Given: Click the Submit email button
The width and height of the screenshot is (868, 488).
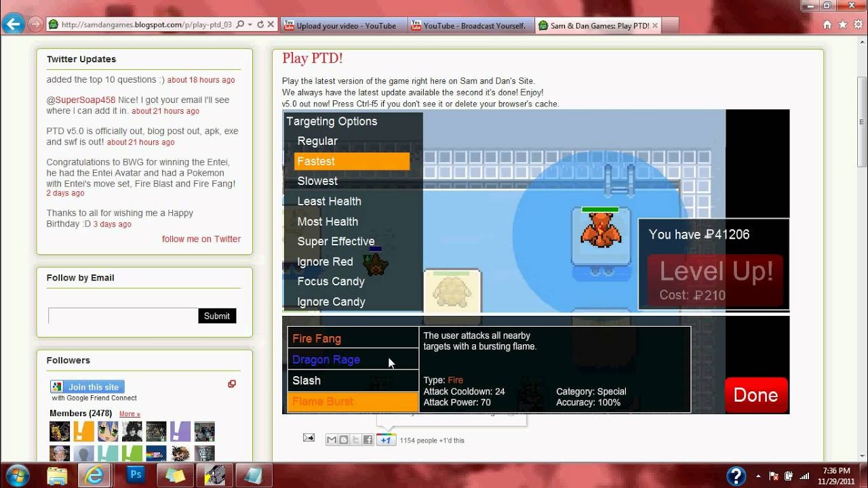Looking at the screenshot, I should point(217,316).
